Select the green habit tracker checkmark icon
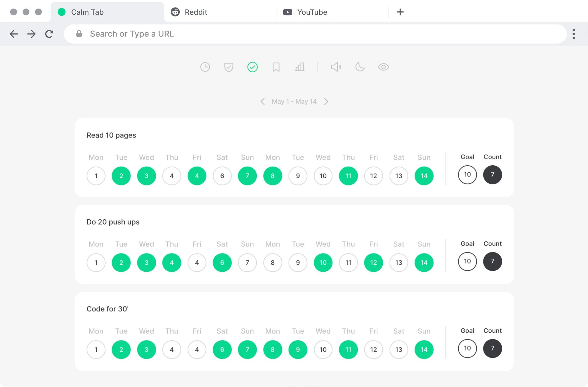Viewport: 588px width, 387px height. click(252, 67)
